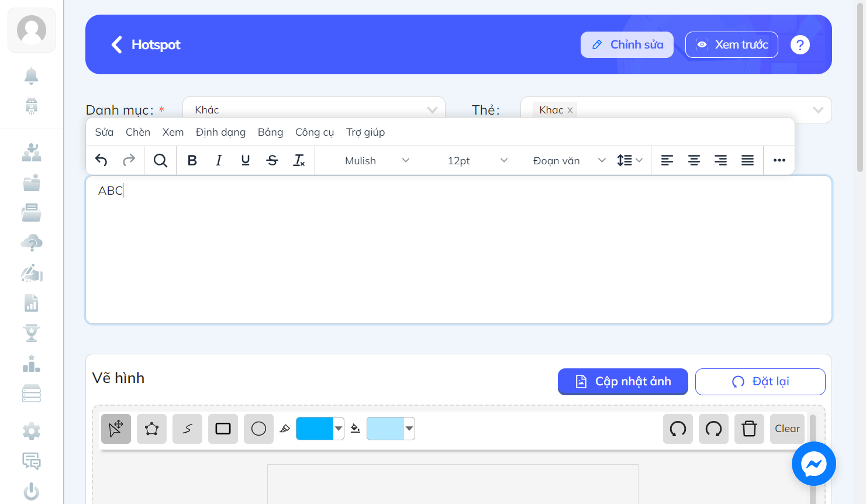
Task: Open the line height dropdown
Action: click(x=630, y=160)
